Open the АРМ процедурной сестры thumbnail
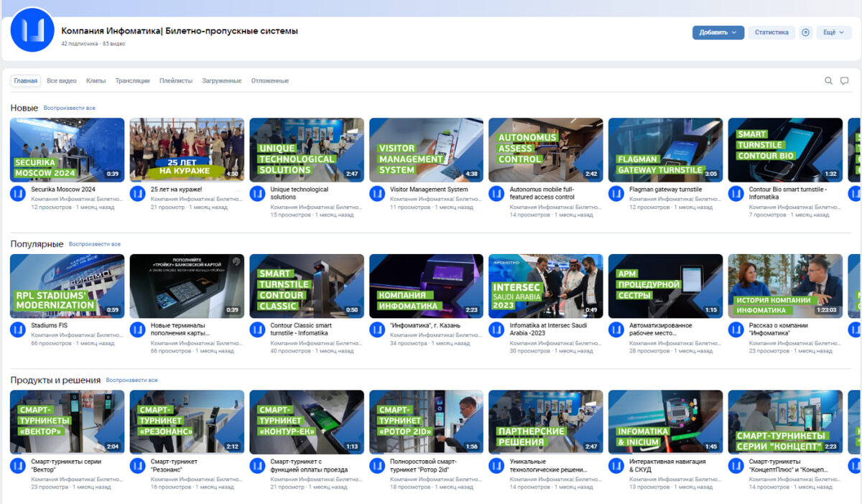 pyautogui.click(x=666, y=286)
